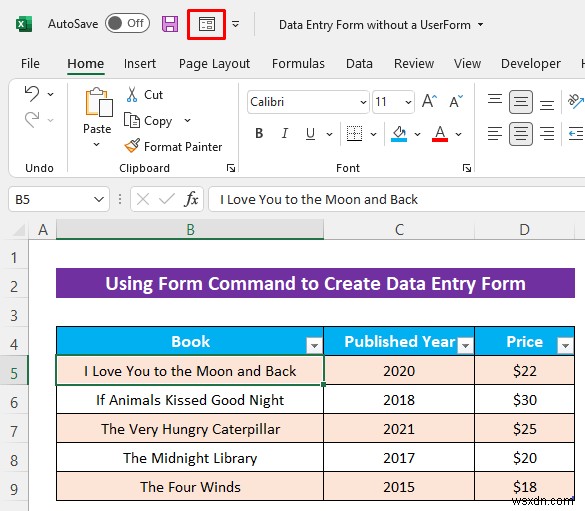Activate the Format Painter

click(x=173, y=146)
